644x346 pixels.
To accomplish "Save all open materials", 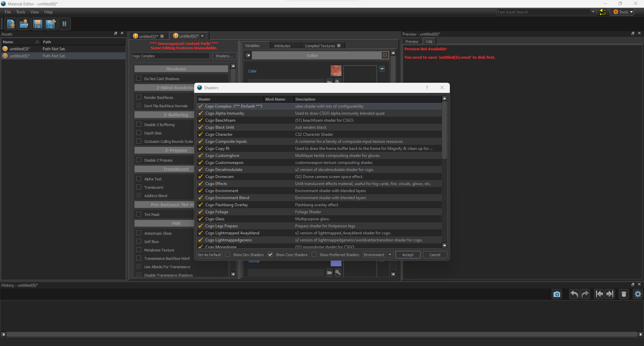I will coord(51,24).
